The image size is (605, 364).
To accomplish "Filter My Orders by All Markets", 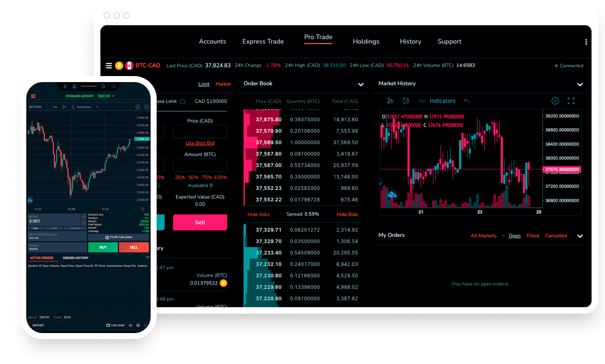I will pos(484,236).
